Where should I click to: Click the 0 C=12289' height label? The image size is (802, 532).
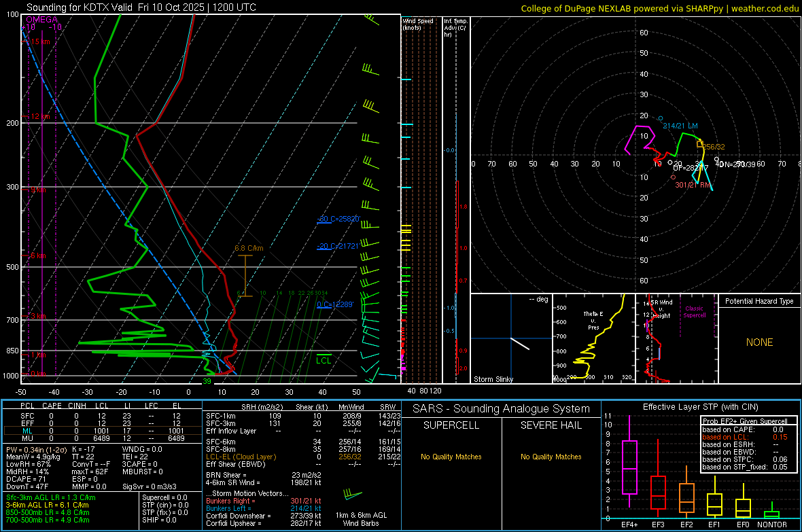click(x=335, y=304)
